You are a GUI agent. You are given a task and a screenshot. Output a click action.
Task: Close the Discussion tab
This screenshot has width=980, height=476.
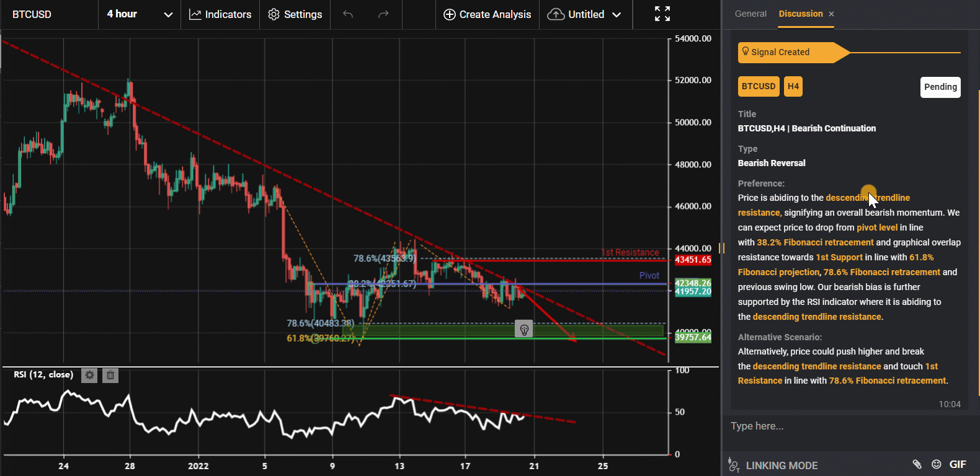[x=831, y=14]
